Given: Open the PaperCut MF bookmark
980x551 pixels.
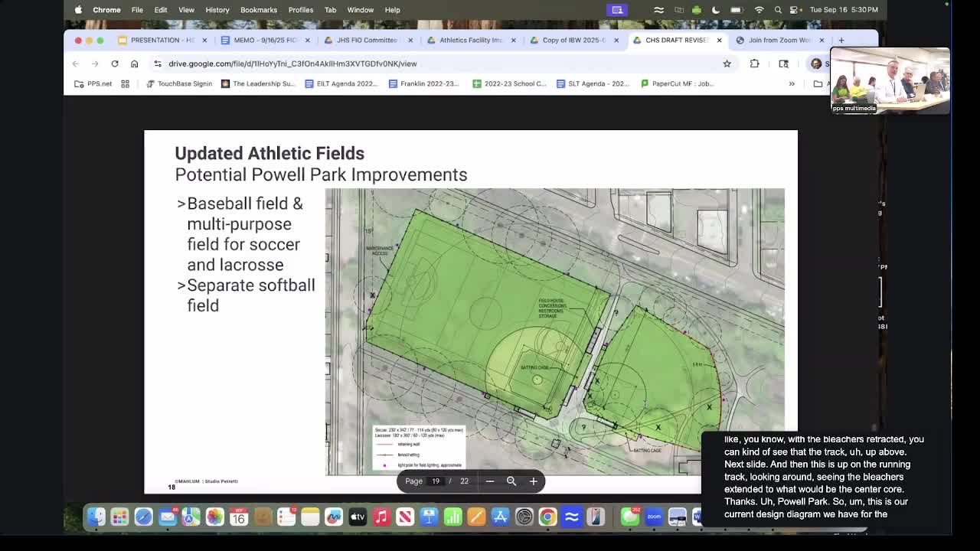Looking at the screenshot, I should [x=678, y=83].
